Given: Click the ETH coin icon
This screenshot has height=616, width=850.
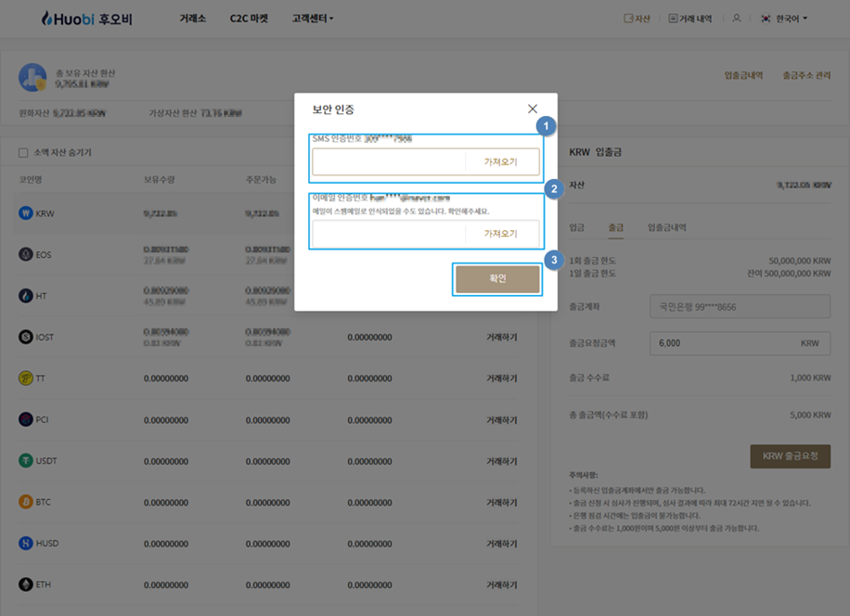Looking at the screenshot, I should 25,584.
